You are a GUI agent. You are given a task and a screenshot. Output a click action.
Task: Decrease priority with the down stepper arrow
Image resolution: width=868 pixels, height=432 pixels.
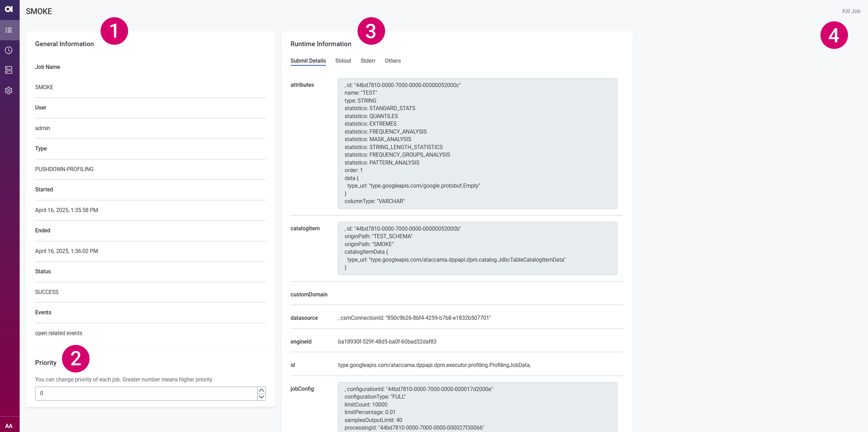[x=261, y=397]
